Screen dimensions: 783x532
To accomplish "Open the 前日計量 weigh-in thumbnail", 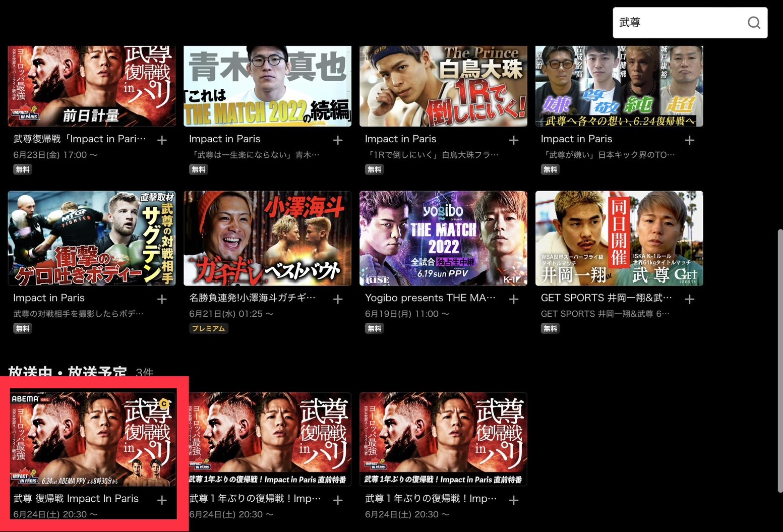I will coord(92,86).
